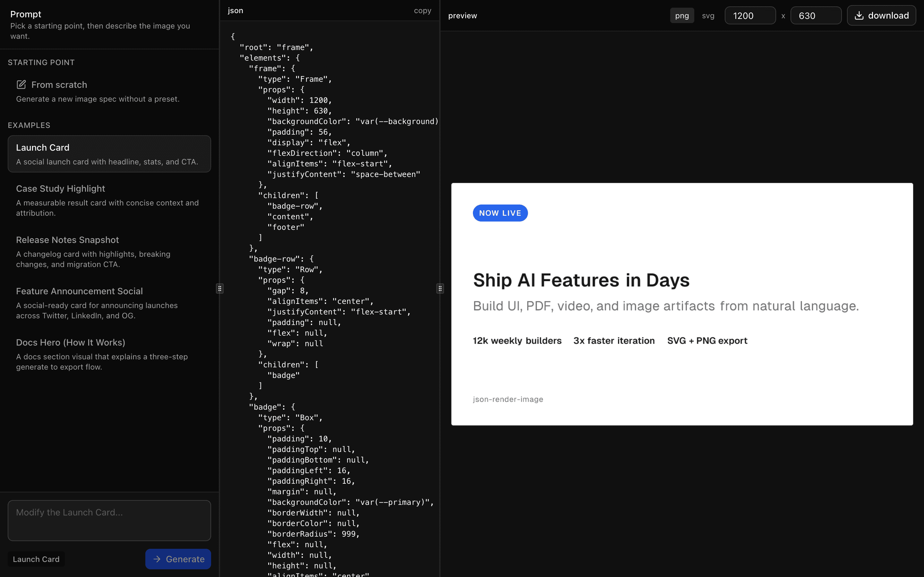Select the Launch Card example
This screenshot has width=924, height=577.
point(109,154)
